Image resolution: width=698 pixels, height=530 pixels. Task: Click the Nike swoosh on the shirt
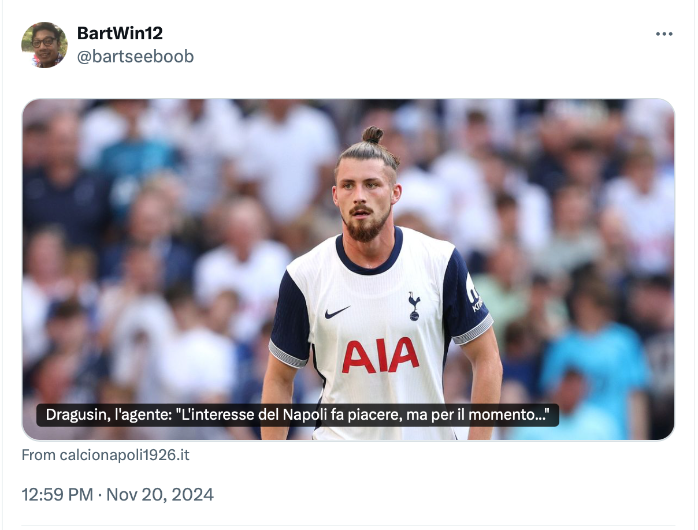click(337, 312)
